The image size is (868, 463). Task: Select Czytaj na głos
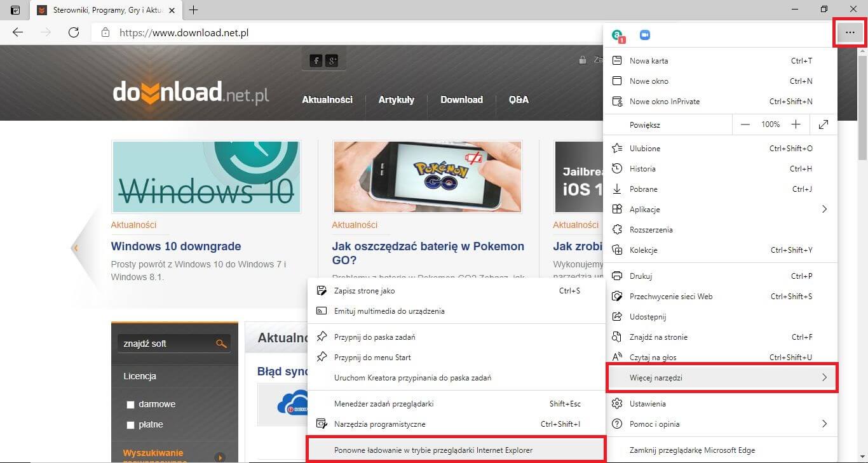[720, 358]
